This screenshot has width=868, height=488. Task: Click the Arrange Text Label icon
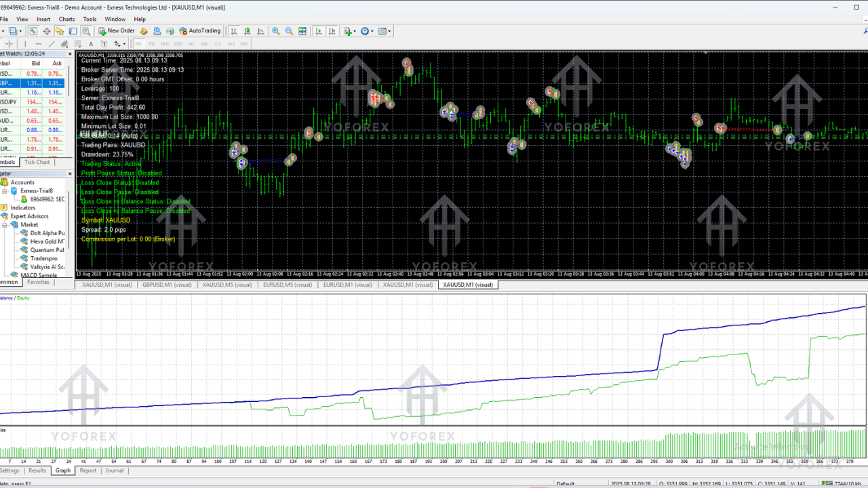[x=103, y=44]
